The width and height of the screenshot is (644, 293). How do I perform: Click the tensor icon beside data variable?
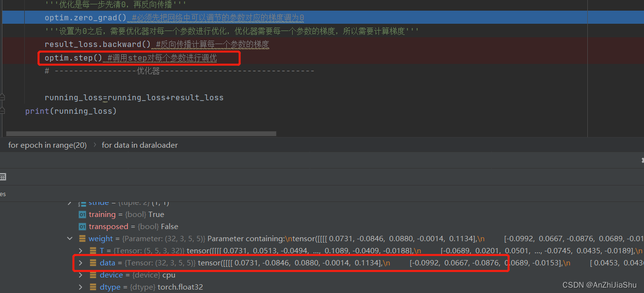94,263
